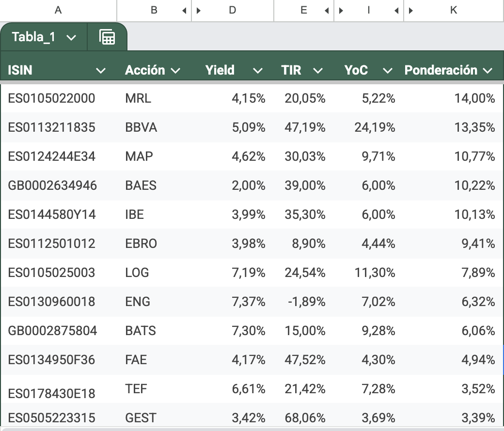Open the TIR column filter dropdown
Image resolution: width=504 pixels, height=431 pixels.
(x=318, y=71)
